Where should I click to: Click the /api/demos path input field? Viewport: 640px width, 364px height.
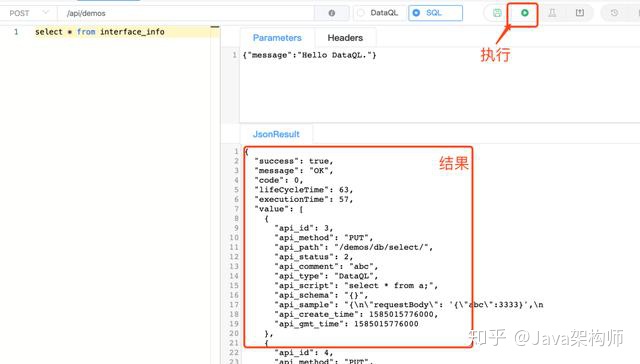point(190,13)
